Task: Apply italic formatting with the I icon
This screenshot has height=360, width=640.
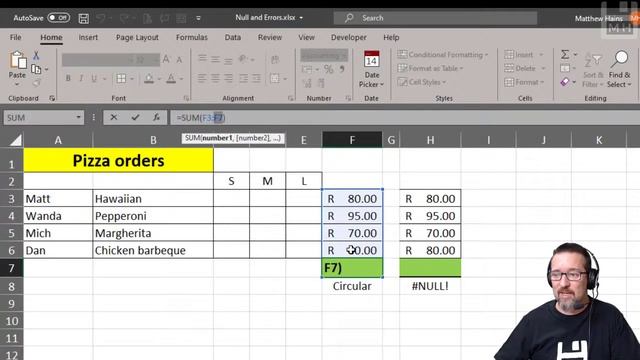Action: point(81,78)
